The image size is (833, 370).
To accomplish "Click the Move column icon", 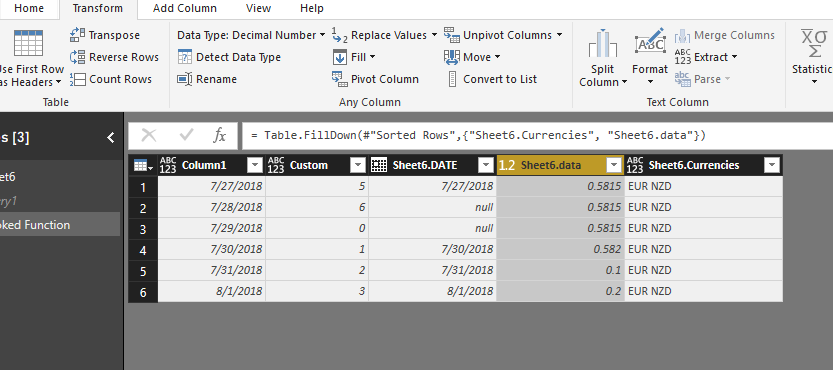I will [x=452, y=57].
